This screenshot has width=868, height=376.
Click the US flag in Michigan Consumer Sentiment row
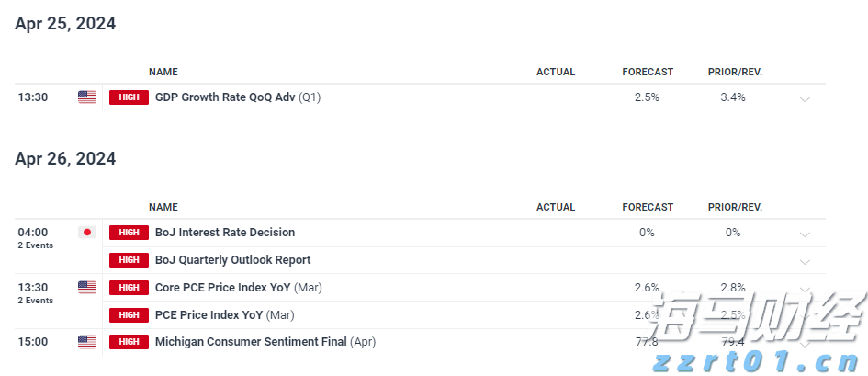click(x=87, y=342)
